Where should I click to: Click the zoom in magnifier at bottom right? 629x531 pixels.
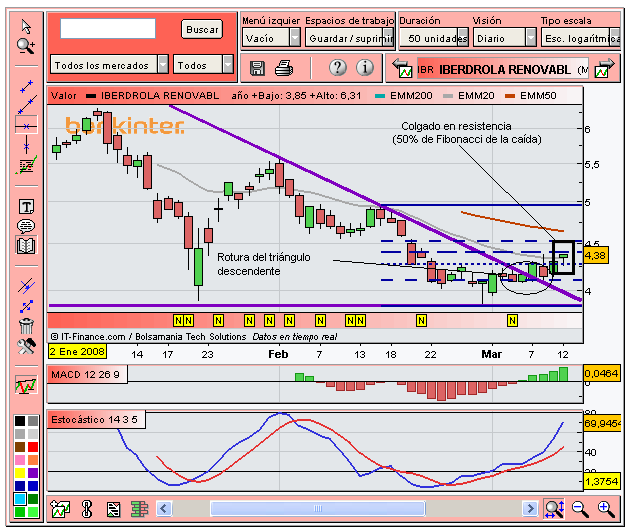point(606,509)
